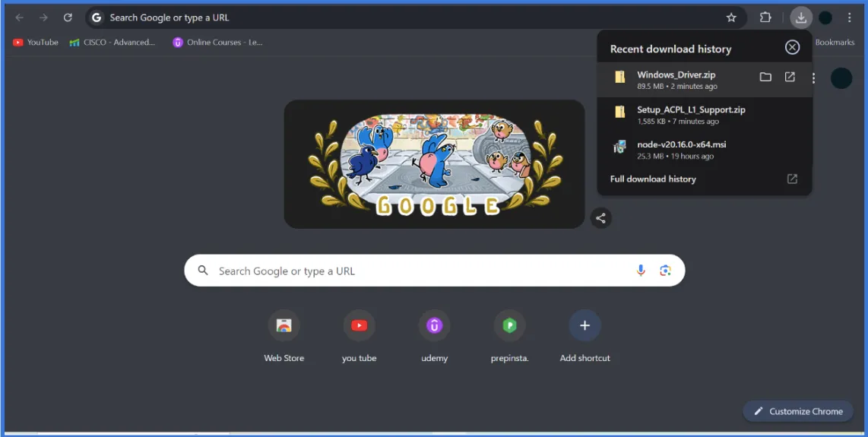Search by image with Google Lens icon
Image resolution: width=868 pixels, height=437 pixels.
point(665,271)
